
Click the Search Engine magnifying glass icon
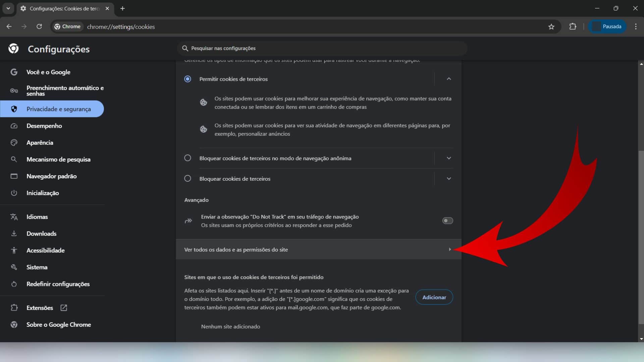[13, 159]
